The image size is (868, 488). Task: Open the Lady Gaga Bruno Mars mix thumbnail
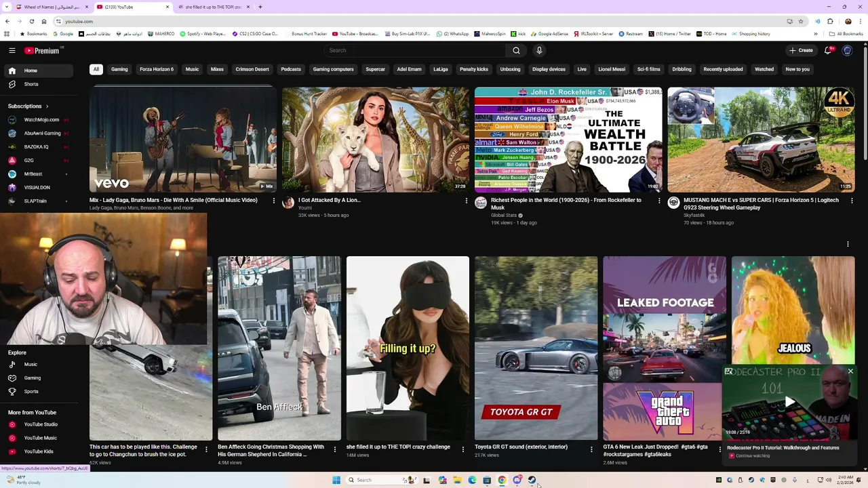tap(183, 140)
